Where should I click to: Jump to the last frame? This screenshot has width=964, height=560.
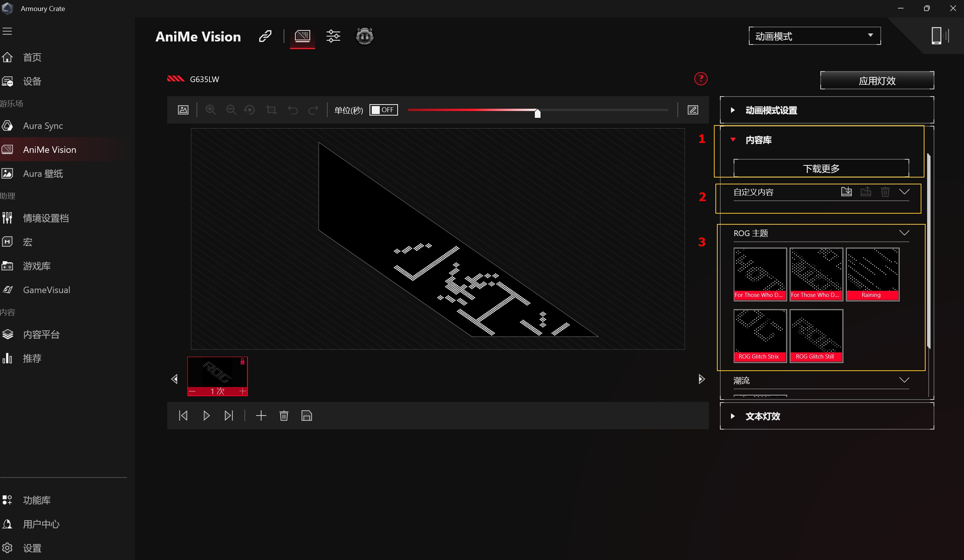229,416
